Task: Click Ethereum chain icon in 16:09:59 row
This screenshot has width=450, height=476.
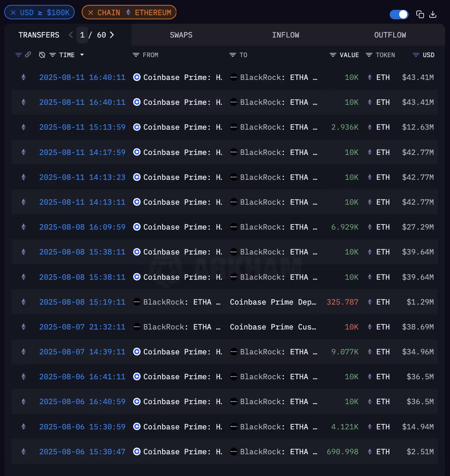Action: [23, 227]
